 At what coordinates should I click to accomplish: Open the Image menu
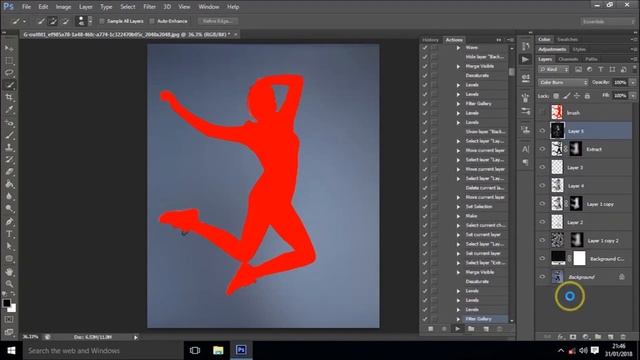tap(63, 7)
